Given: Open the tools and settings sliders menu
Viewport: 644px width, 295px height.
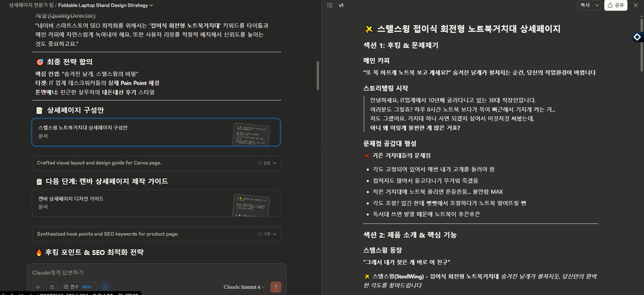Looking at the screenshot, I should [x=52, y=287].
